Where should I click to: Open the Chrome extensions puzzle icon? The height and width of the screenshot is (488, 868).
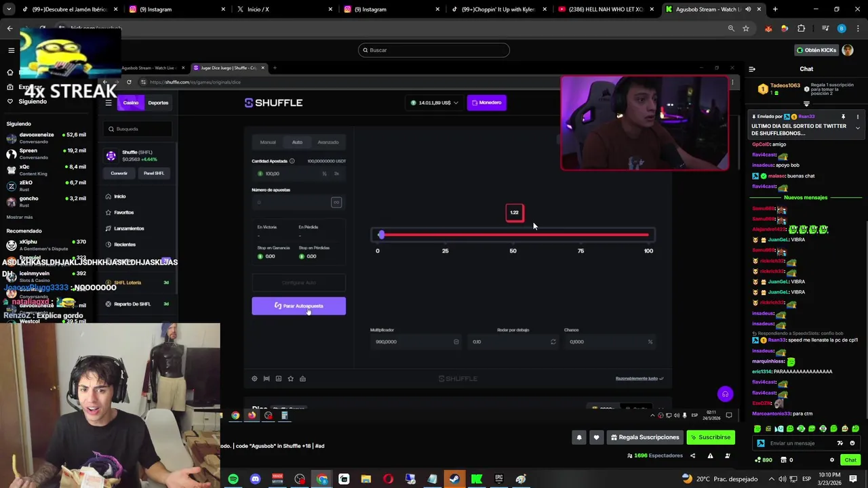(802, 28)
